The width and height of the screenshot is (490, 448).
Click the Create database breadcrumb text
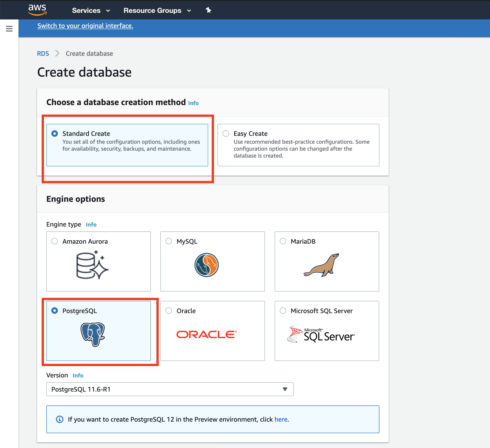[x=90, y=53]
